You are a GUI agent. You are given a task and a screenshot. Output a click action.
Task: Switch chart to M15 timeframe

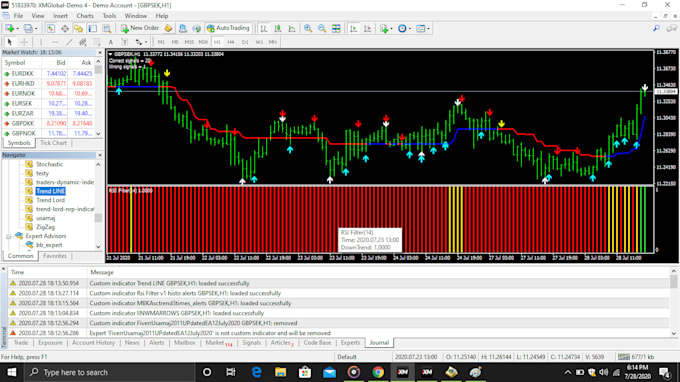click(189, 42)
